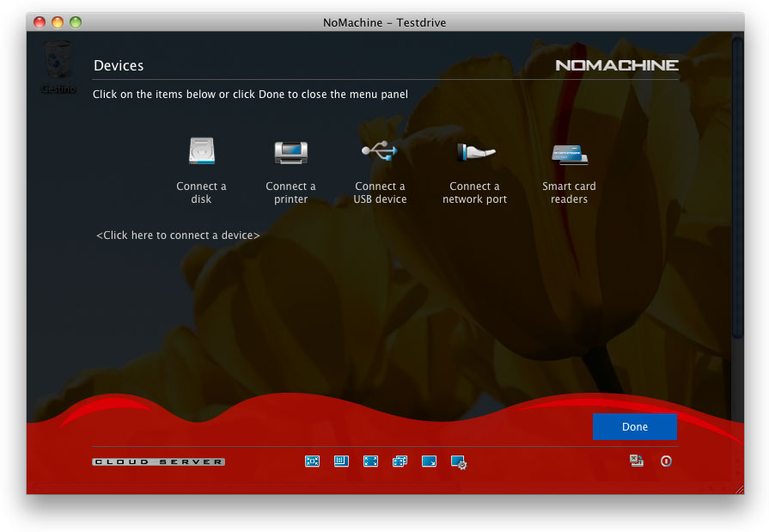Open the Smart card readers option
The width and height of the screenshot is (769, 532).
point(569,154)
